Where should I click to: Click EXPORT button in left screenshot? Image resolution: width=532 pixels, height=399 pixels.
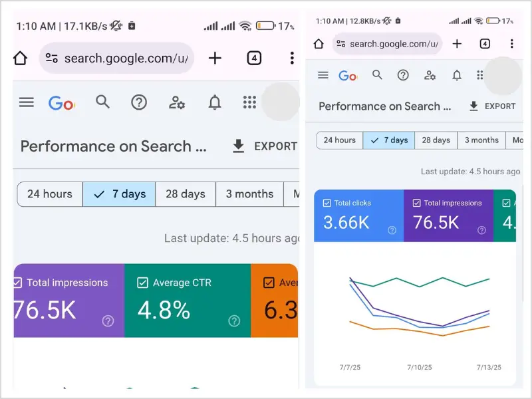click(x=265, y=146)
